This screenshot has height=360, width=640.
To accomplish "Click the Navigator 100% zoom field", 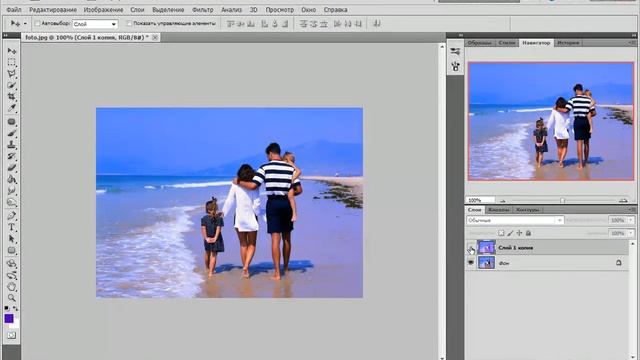I will coord(480,200).
